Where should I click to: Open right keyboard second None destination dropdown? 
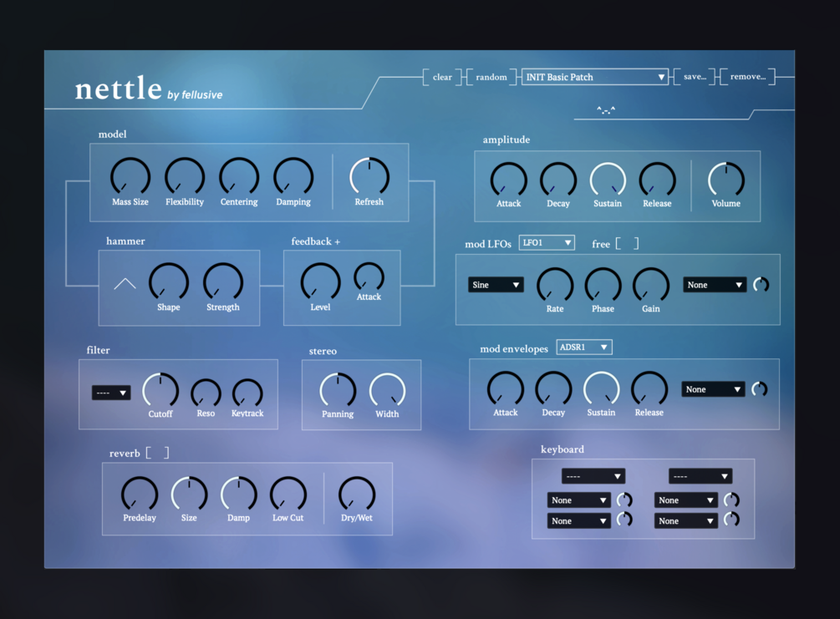(685, 521)
